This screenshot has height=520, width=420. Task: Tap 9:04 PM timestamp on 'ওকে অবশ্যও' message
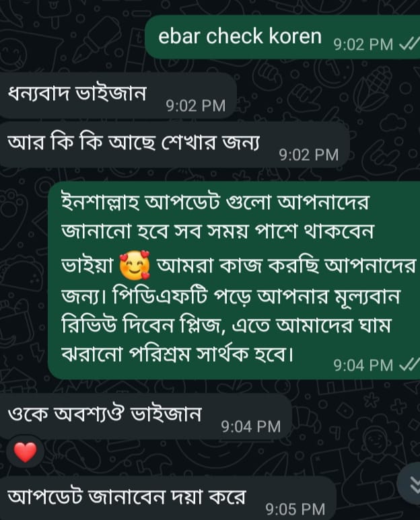coord(251,426)
